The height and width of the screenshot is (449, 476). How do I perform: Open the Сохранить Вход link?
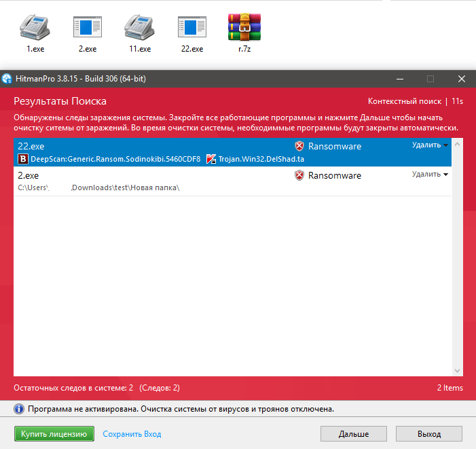(132, 434)
